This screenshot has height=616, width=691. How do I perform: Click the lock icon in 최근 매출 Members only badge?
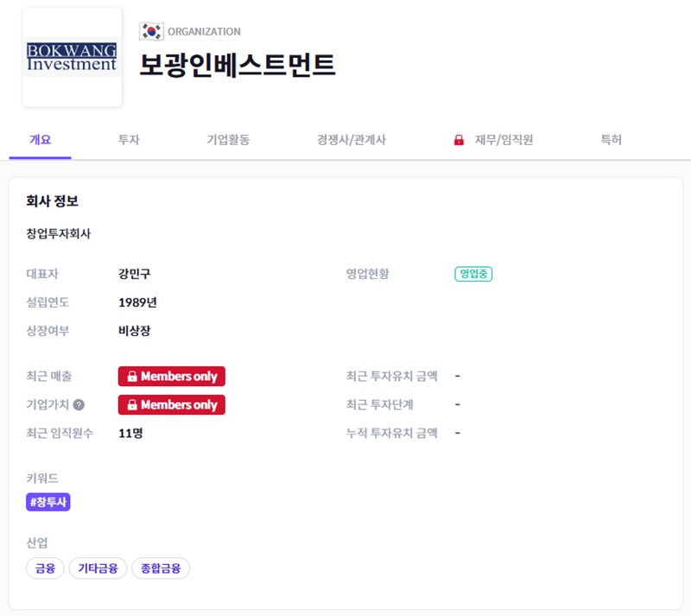(133, 376)
